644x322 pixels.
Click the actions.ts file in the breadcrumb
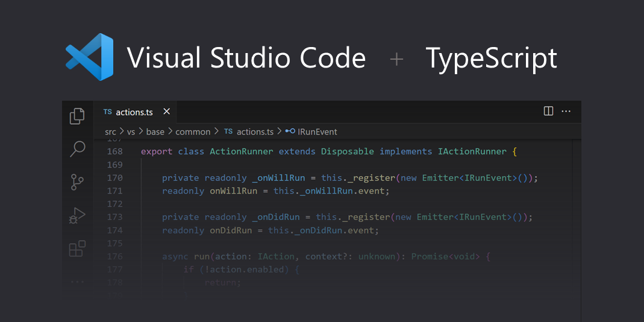click(254, 131)
